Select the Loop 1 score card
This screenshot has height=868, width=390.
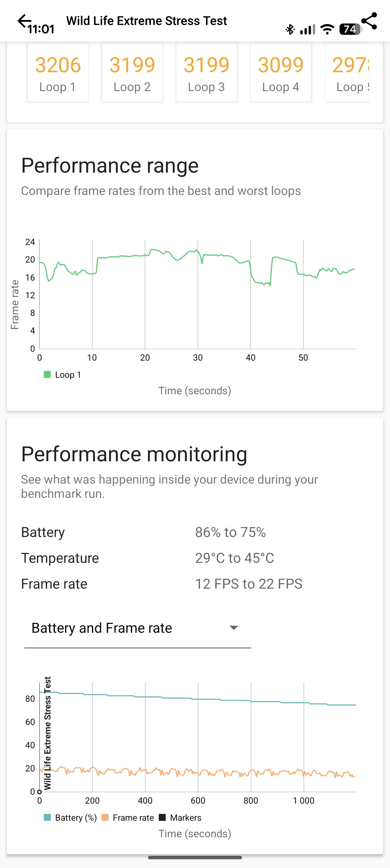tap(58, 72)
